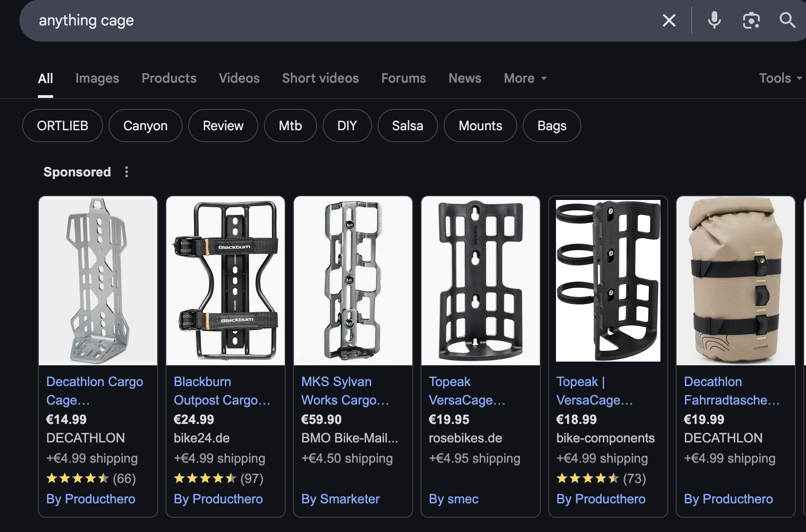Viewport: 806px width, 532px height.
Task: Select the Mounts filter chip
Action: pyautogui.click(x=480, y=126)
